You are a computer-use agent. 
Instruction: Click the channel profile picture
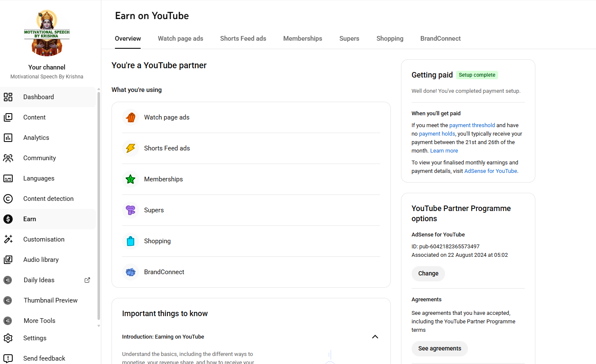(47, 33)
